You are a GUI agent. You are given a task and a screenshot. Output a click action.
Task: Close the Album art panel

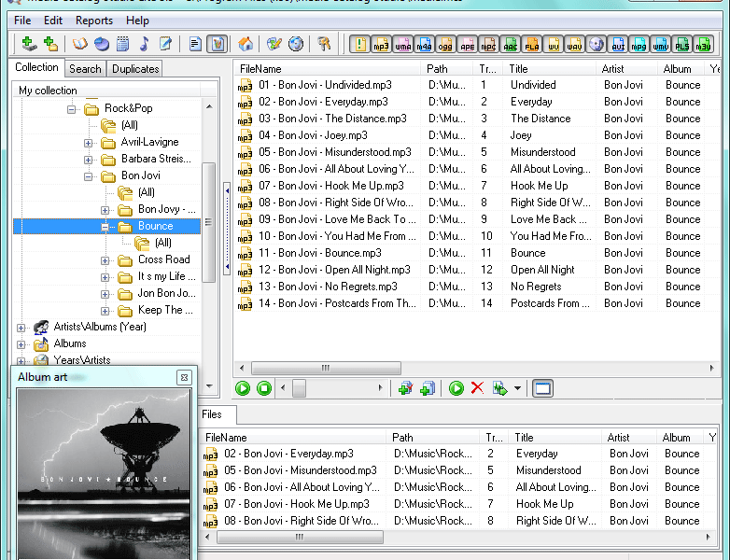[x=184, y=377]
